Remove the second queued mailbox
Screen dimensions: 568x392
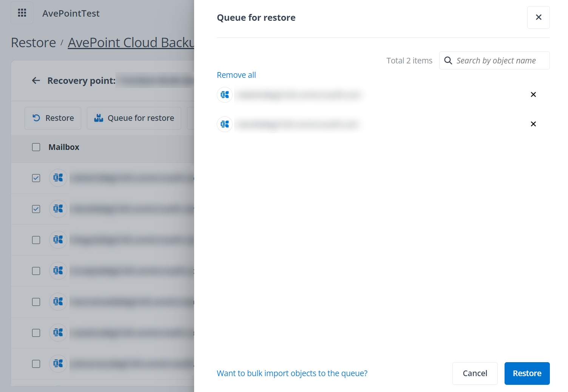tap(533, 124)
